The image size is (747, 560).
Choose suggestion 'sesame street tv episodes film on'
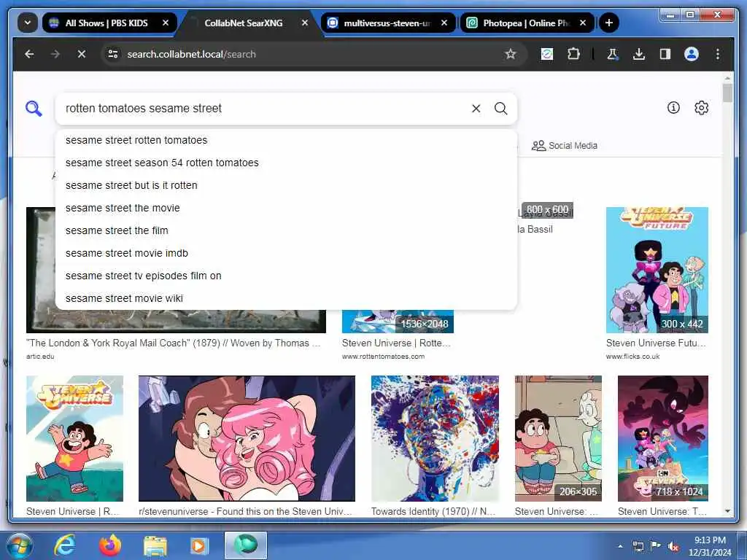[x=286, y=276]
